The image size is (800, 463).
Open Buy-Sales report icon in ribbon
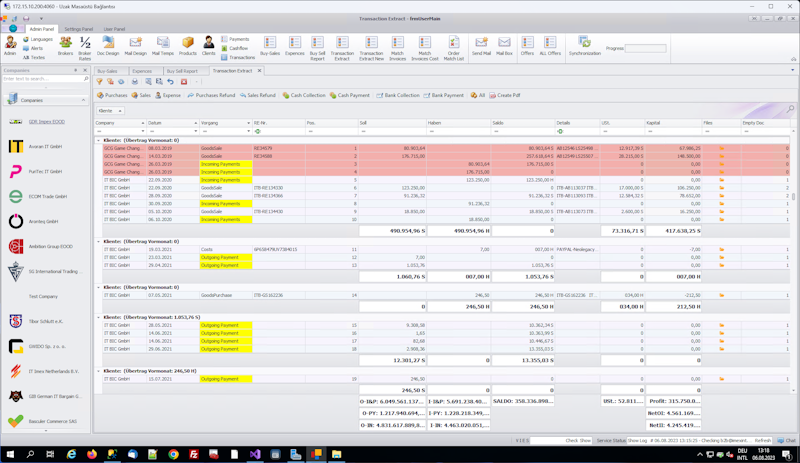270,46
